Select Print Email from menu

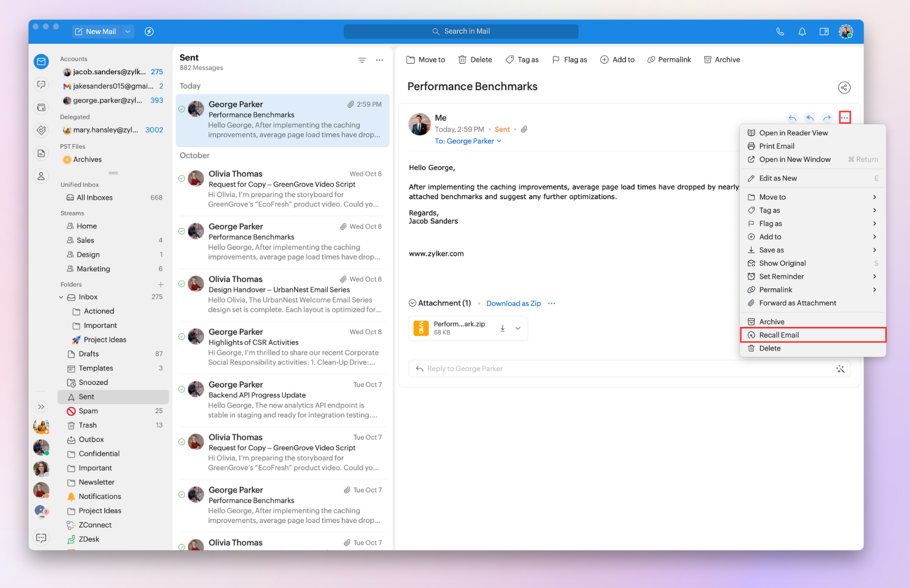(813, 146)
